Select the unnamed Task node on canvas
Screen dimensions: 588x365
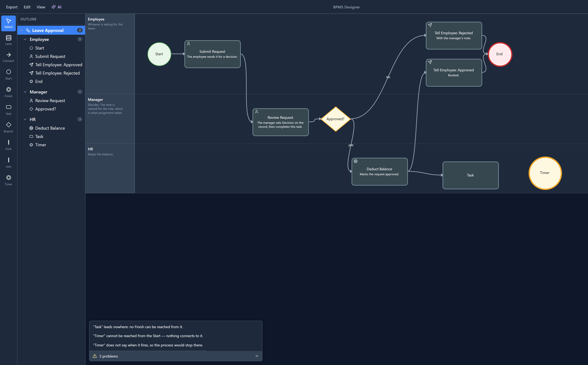coord(470,175)
